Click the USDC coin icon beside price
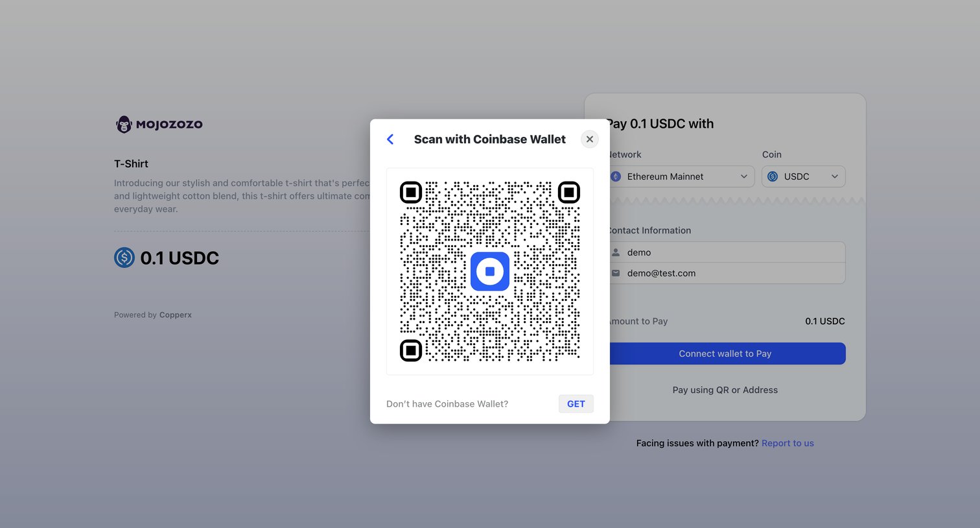This screenshot has width=980, height=528. click(124, 258)
